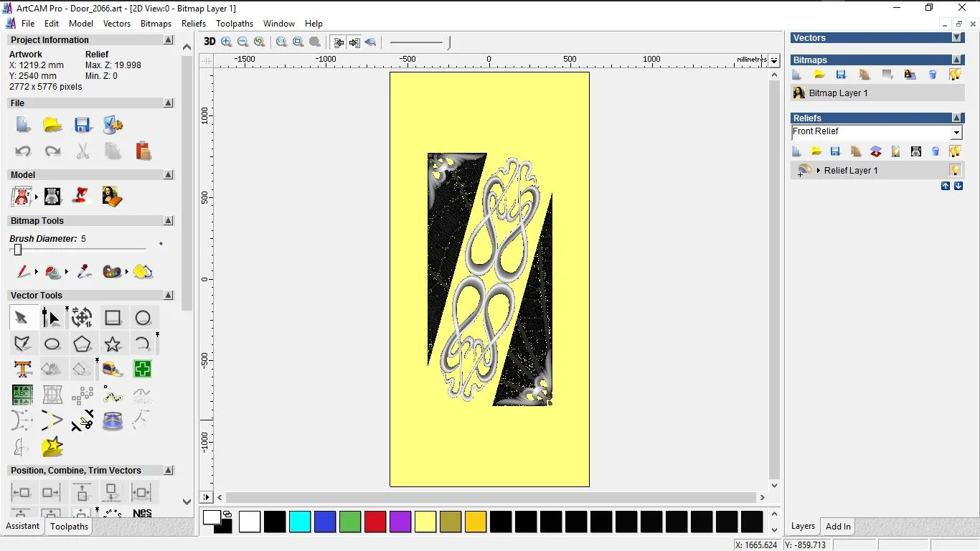Open the Create Text tool
The height and width of the screenshot is (551, 980).
pos(22,369)
